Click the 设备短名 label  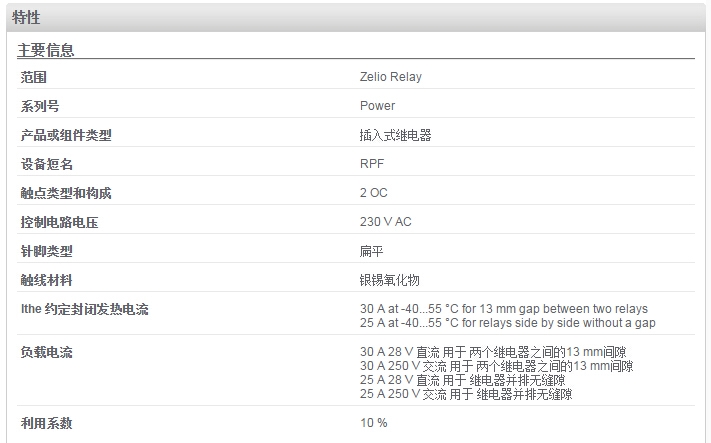(x=47, y=164)
